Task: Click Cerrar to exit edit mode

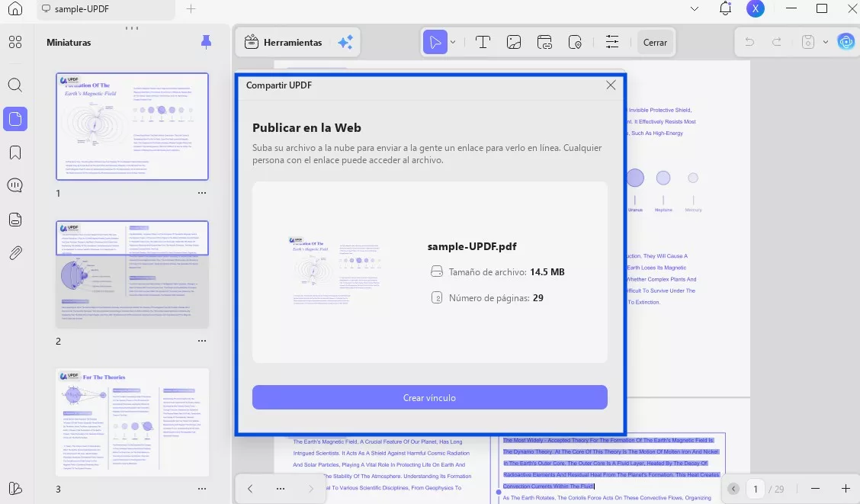Action: [655, 42]
